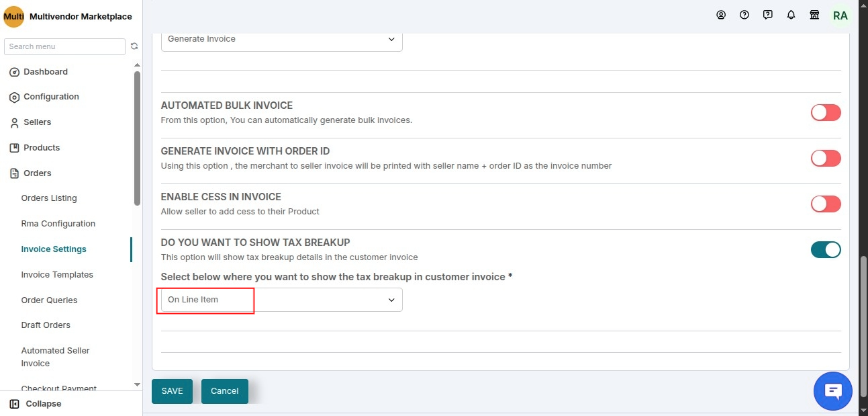Toggle Enable Cess In Invoice switch
This screenshot has width=868, height=416.
[826, 204]
